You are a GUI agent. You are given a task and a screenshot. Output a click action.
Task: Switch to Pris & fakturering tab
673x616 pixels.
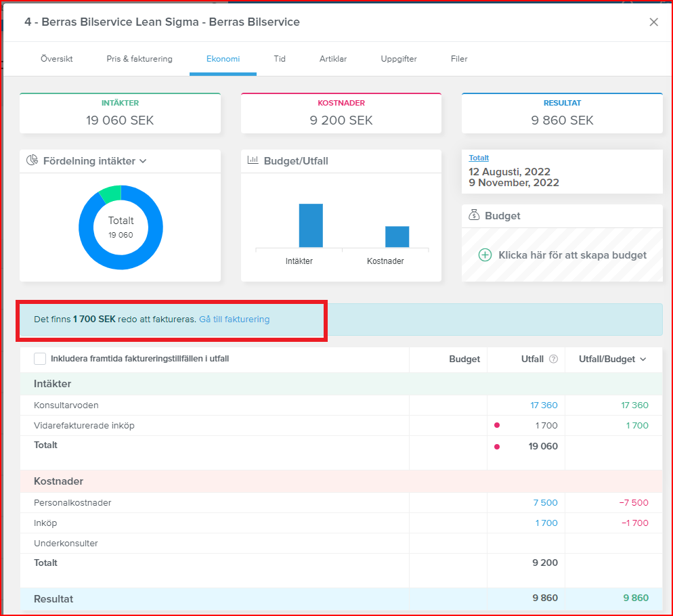pyautogui.click(x=139, y=59)
